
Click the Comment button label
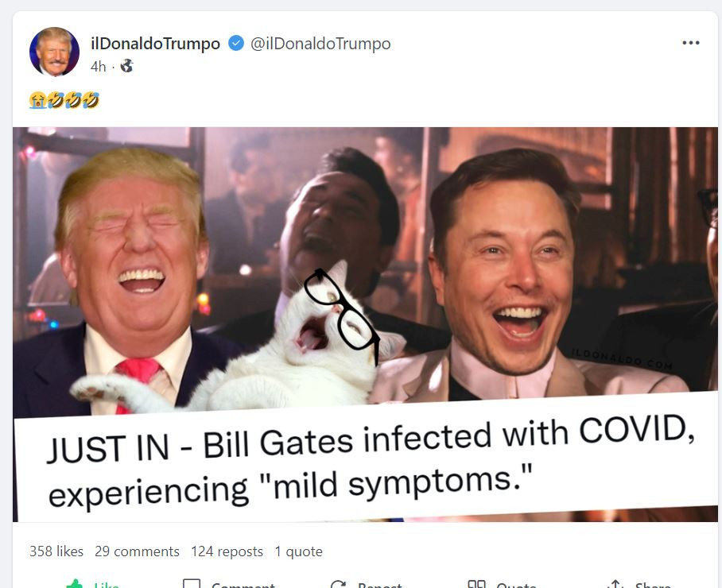click(243, 586)
